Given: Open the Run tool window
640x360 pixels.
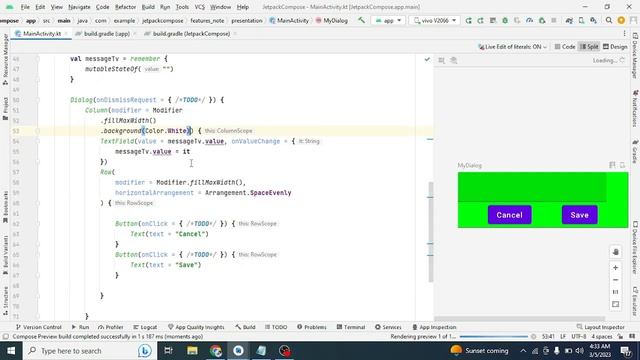Looking at the screenshot, I should [x=80, y=327].
